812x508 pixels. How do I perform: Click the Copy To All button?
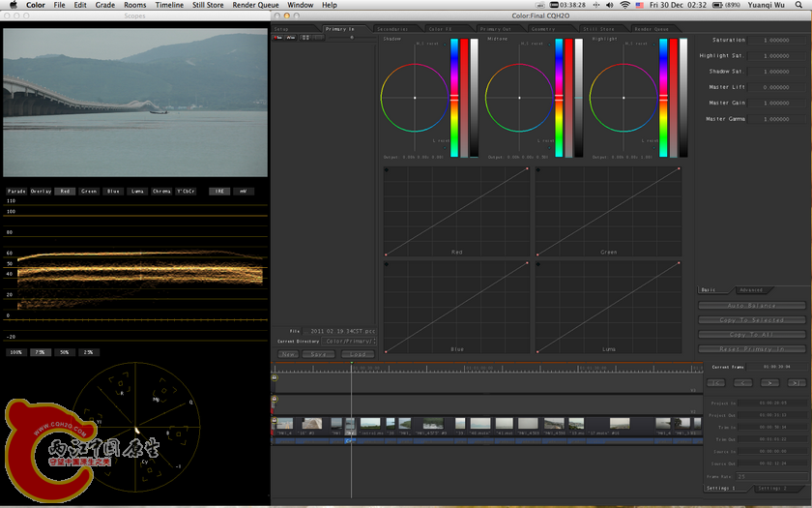[x=751, y=335]
